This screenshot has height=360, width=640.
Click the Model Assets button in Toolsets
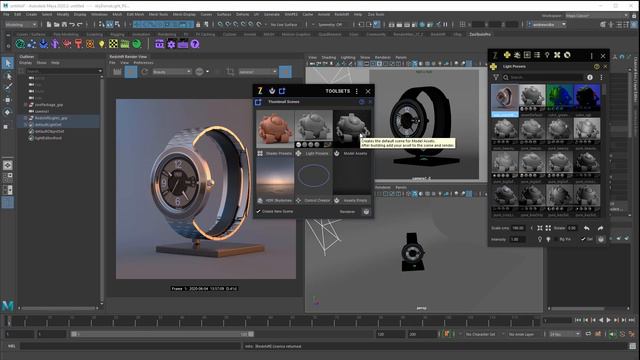(x=351, y=153)
